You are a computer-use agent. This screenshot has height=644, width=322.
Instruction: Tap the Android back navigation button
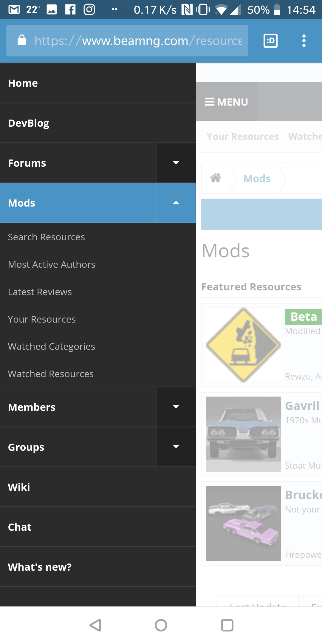96,625
